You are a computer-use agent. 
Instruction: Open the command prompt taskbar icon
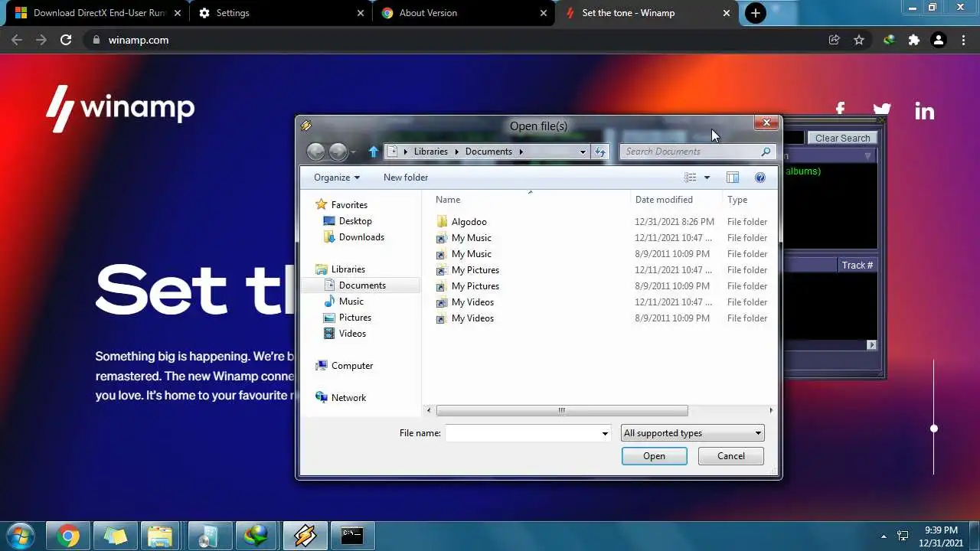352,535
